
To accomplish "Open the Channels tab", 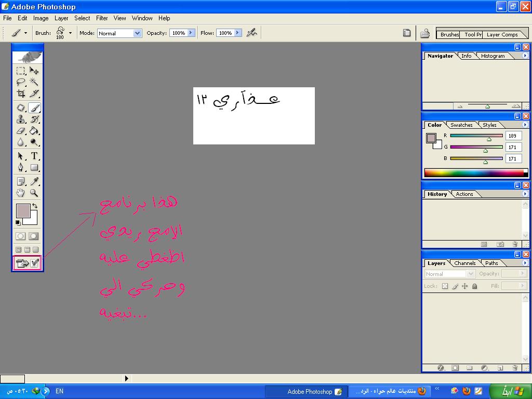I will [464, 263].
